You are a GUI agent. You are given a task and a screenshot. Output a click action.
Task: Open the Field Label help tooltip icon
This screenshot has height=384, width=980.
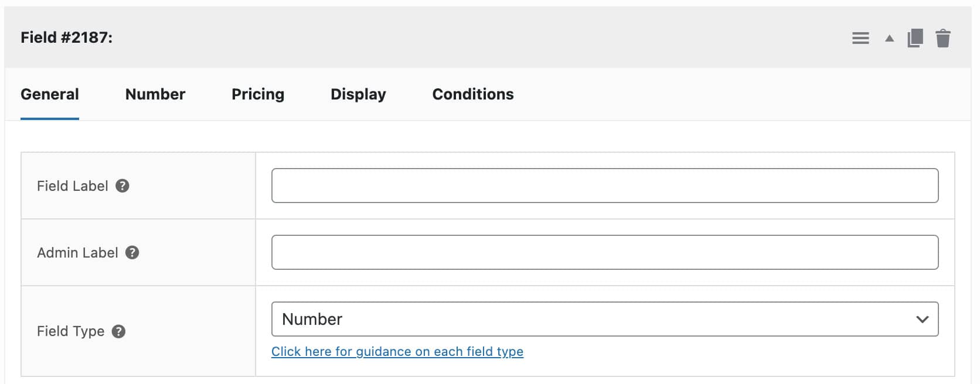point(122,186)
